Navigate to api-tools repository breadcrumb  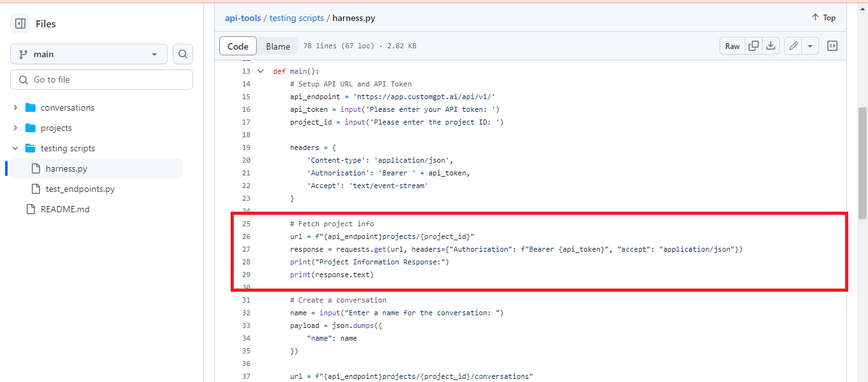(243, 18)
